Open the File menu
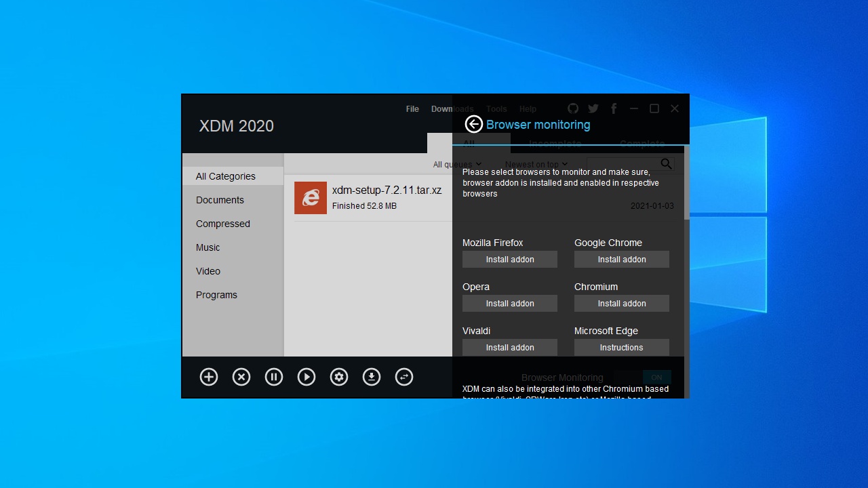This screenshot has width=868, height=488. [412, 109]
